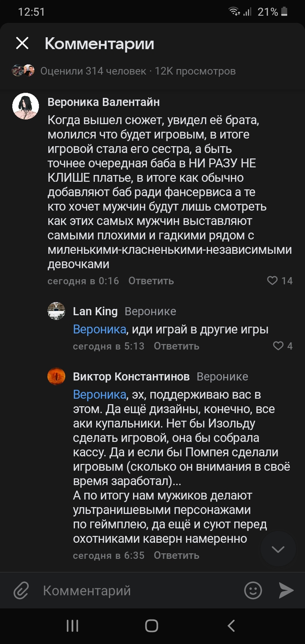Screen dimensions: 305x644
Task: Close the comments screen with X
Action: pos(22,43)
